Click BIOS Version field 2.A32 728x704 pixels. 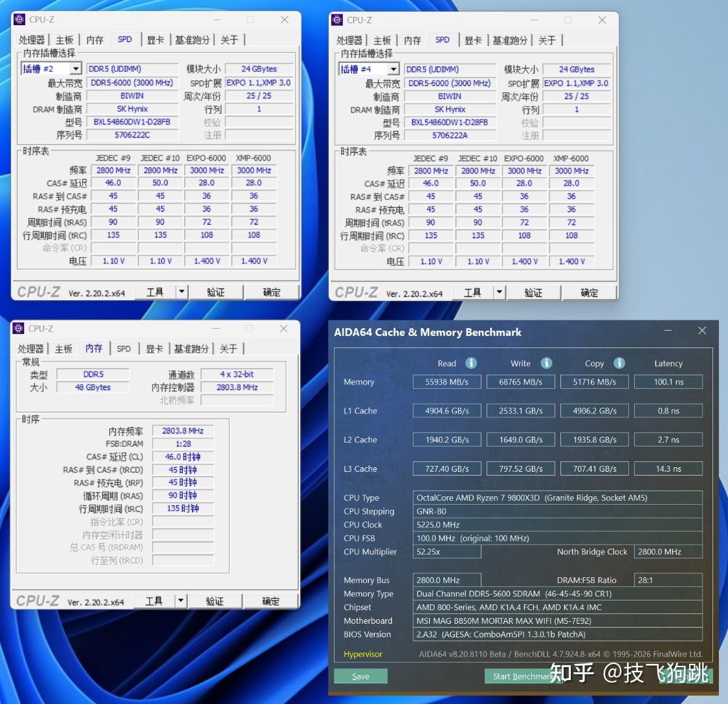point(557,634)
